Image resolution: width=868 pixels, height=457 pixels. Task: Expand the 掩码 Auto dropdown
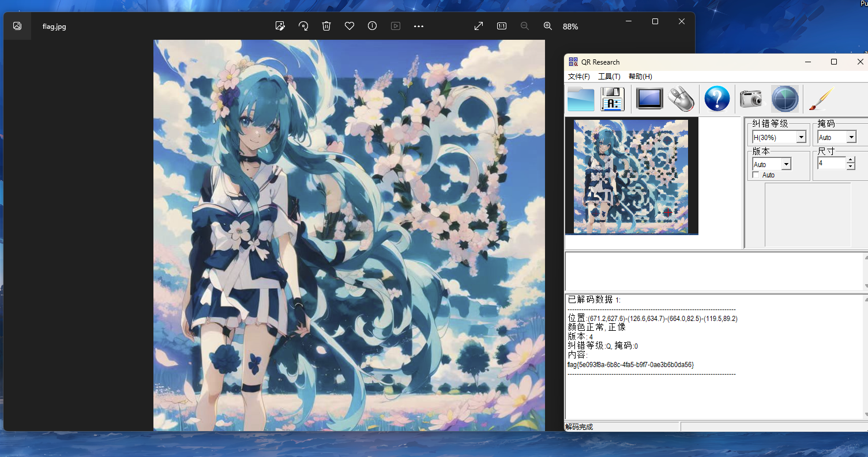(851, 137)
